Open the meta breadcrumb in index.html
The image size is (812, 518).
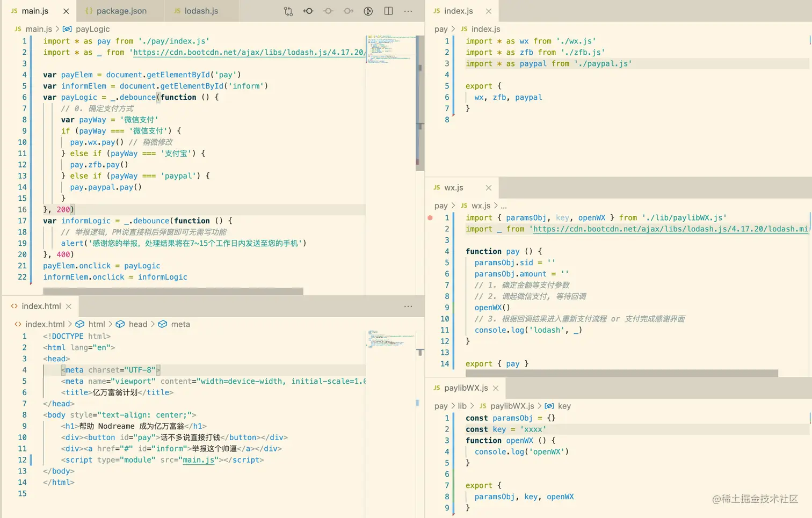pyautogui.click(x=180, y=324)
